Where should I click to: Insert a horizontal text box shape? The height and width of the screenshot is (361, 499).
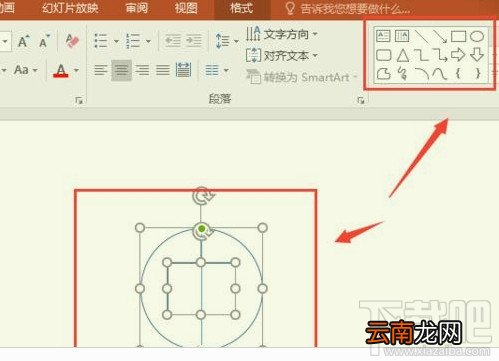click(x=383, y=36)
